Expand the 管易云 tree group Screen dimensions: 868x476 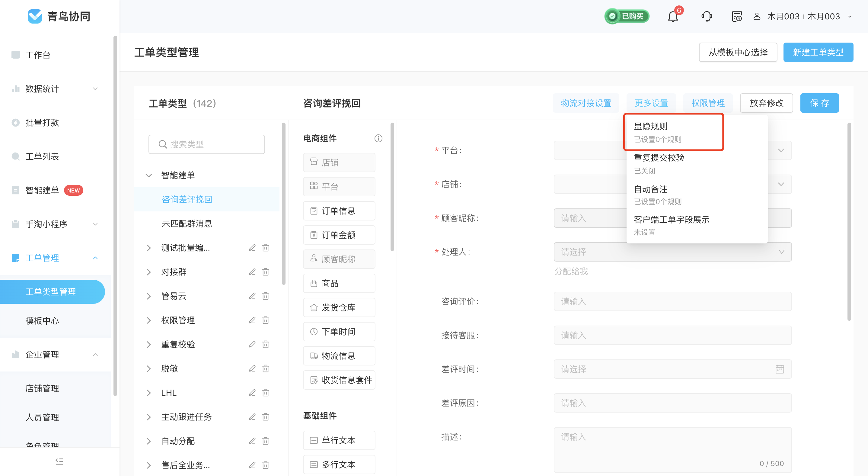tap(148, 296)
